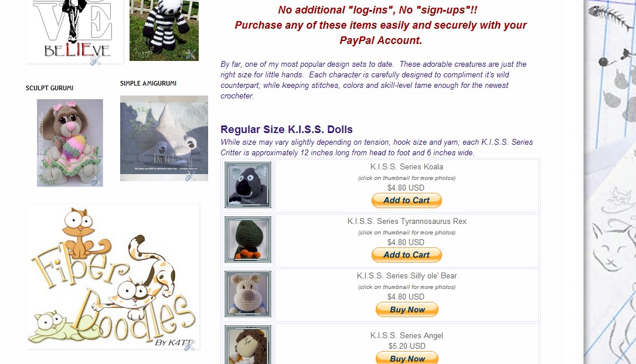
Task: Open the Angel doll thumbnail photo
Action: pyautogui.click(x=248, y=345)
